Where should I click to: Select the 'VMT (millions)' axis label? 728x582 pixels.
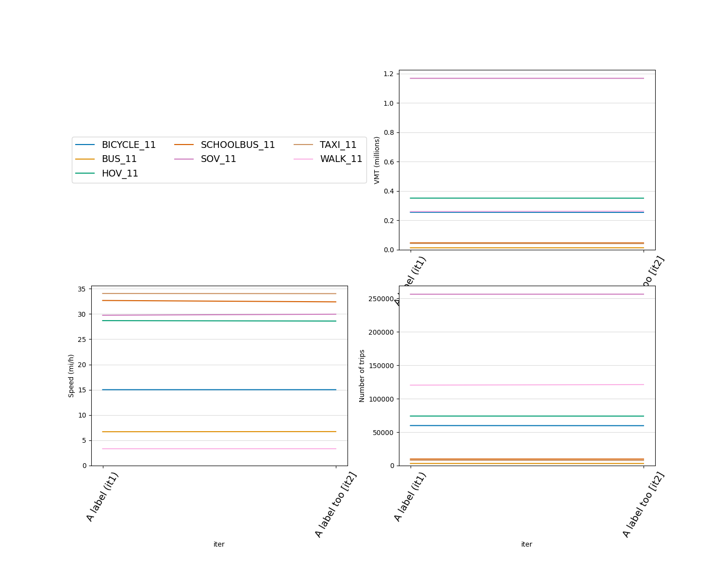click(378, 160)
